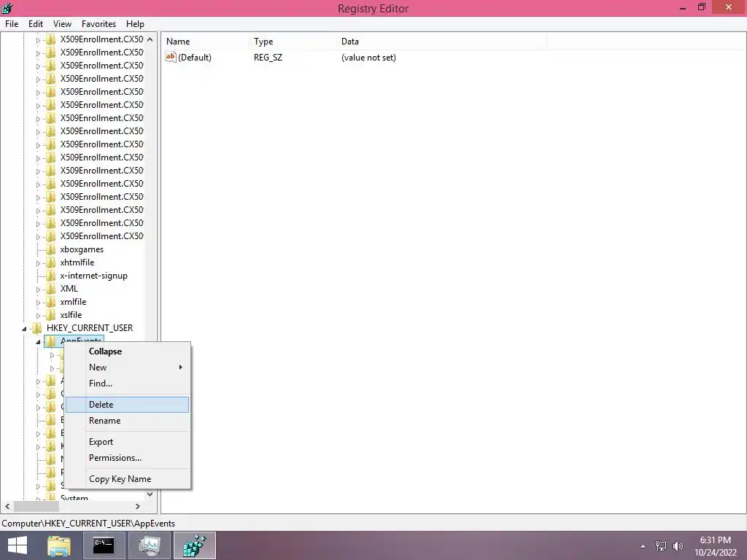The width and height of the screenshot is (747, 560).
Task: Click the XML key folder icon
Action: point(51,289)
